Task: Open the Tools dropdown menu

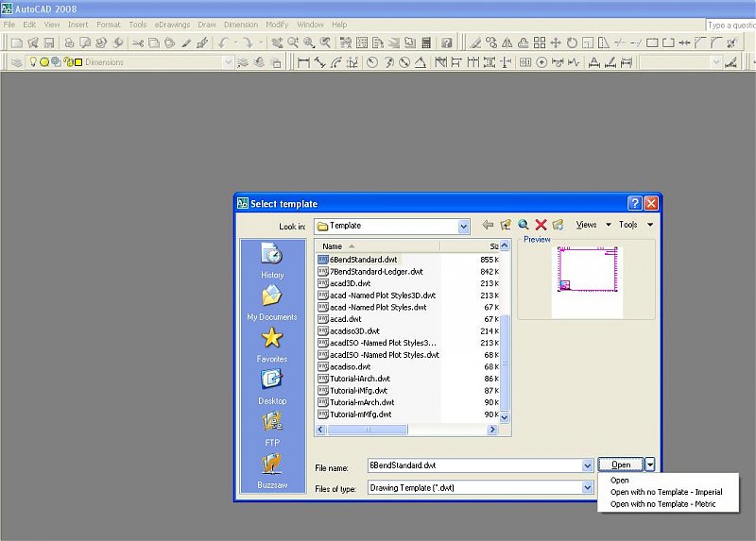Action: point(636,225)
